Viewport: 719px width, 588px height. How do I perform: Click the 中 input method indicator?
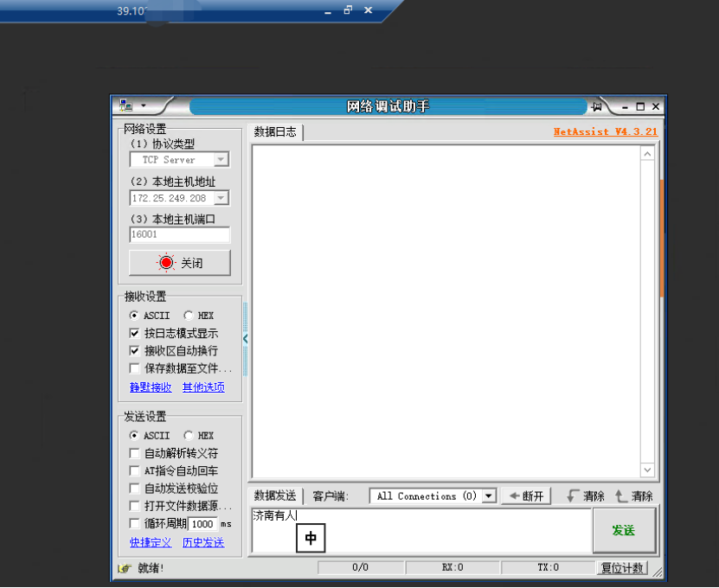pos(311,539)
